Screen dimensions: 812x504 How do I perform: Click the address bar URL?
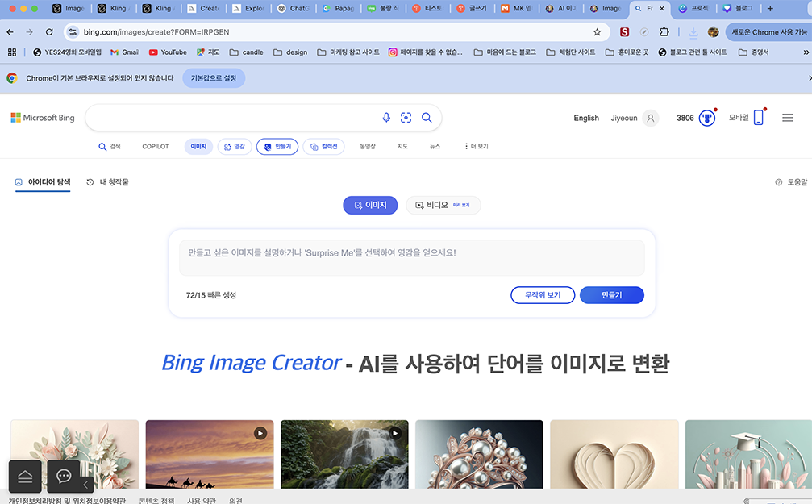(x=156, y=32)
